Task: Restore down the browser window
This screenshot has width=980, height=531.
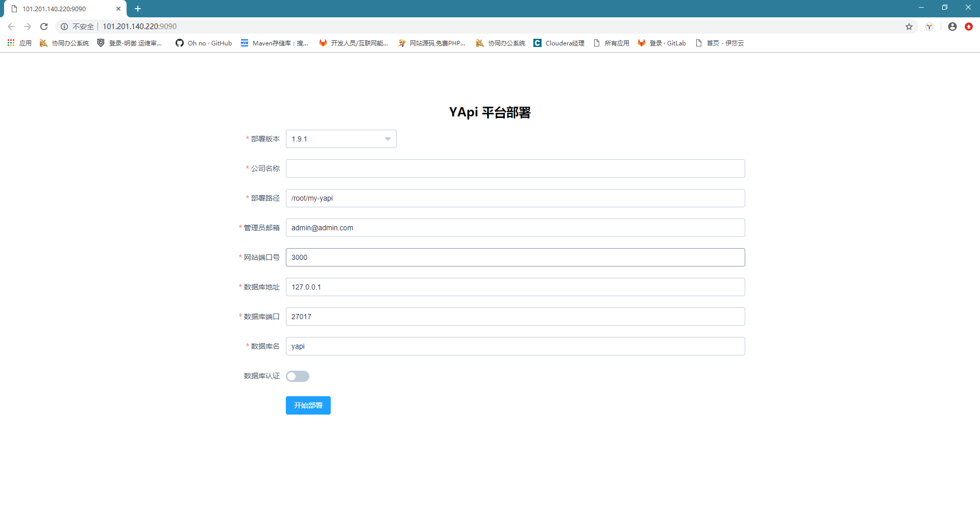Action: 945,8
